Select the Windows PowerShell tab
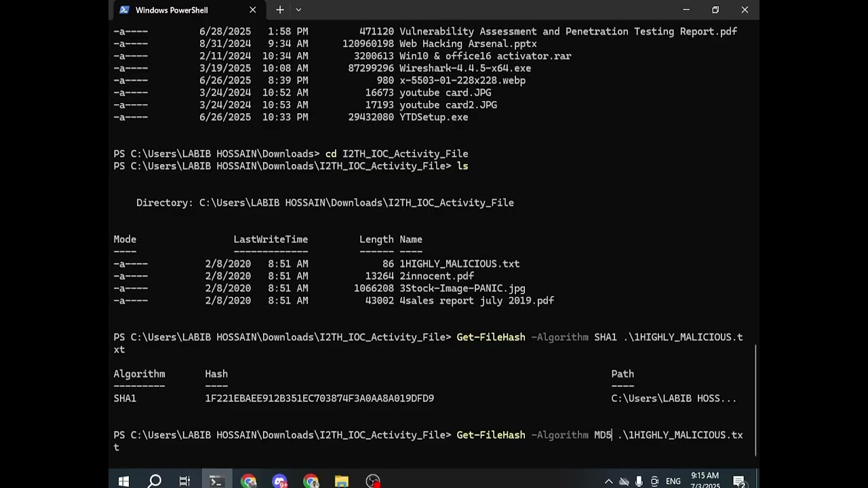Image resolution: width=868 pixels, height=488 pixels. [187, 10]
